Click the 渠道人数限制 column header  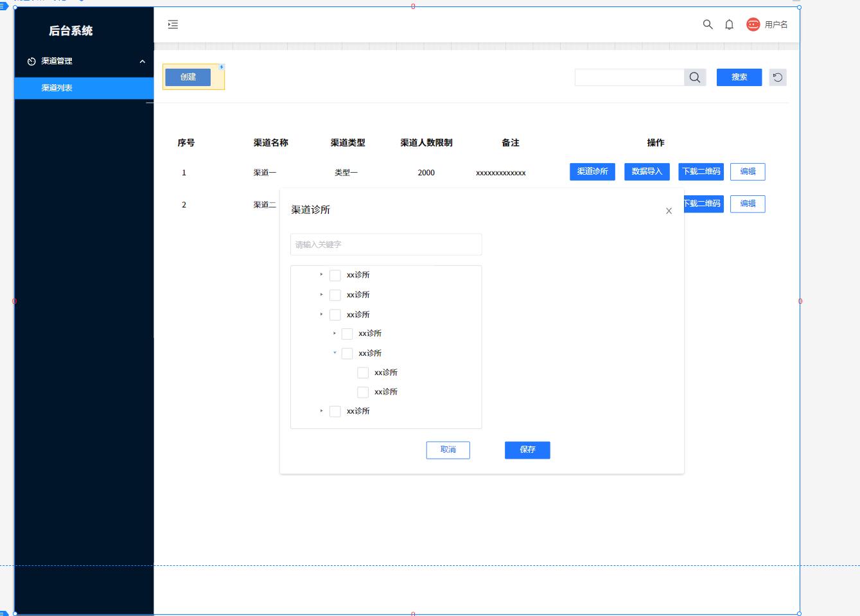(x=426, y=143)
